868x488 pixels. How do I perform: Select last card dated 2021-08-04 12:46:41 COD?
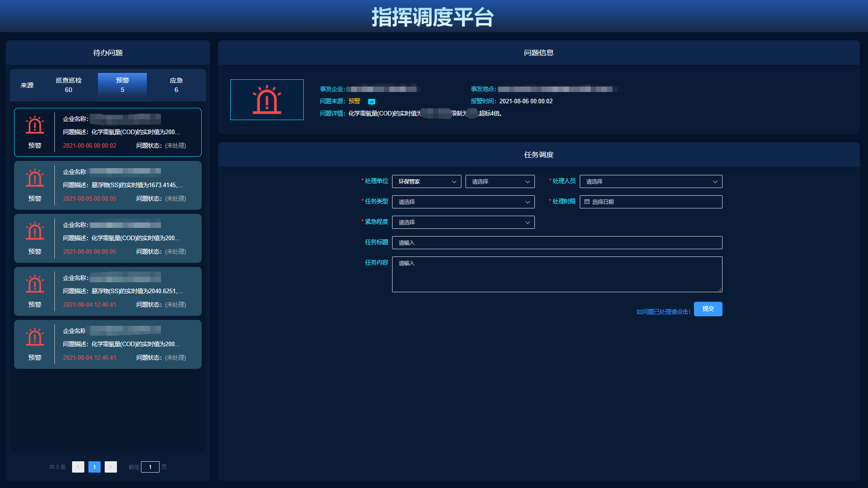[x=108, y=344]
